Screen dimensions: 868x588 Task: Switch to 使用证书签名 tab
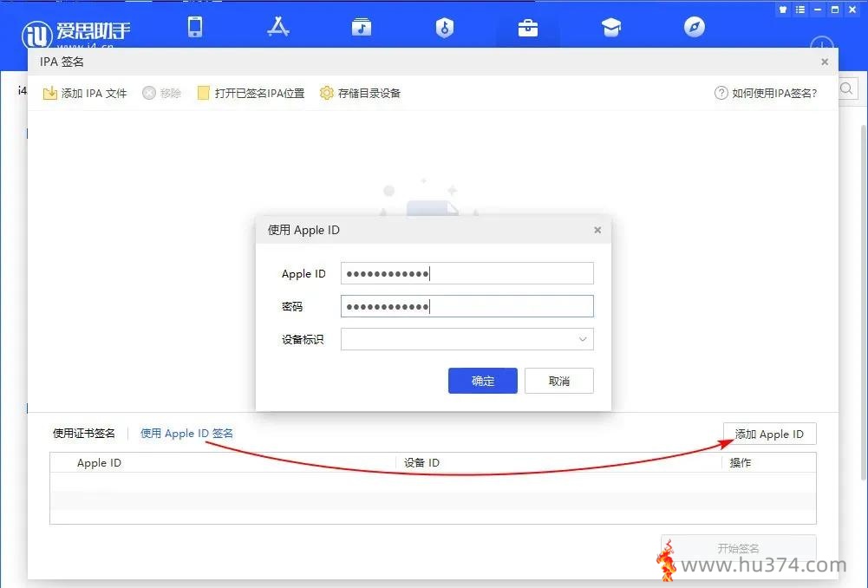83,433
